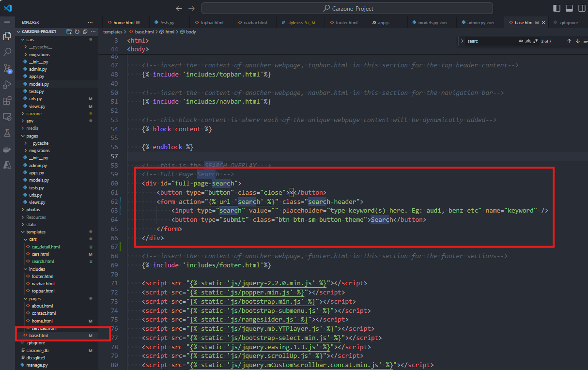588x370 pixels.
Task: Open the hamburger application menu
Action: point(7,22)
